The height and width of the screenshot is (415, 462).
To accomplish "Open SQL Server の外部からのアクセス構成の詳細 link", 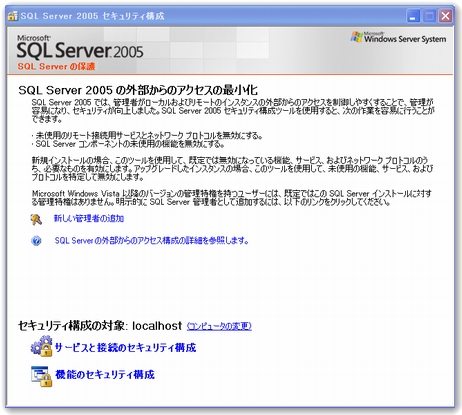I will coord(152,240).
